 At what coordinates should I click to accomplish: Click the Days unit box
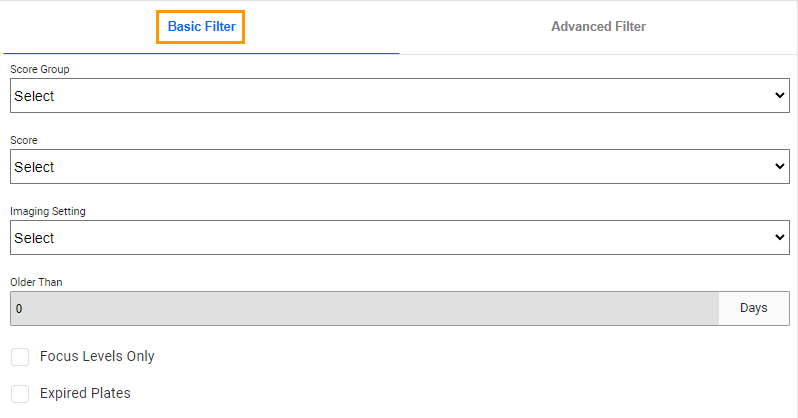[753, 309]
